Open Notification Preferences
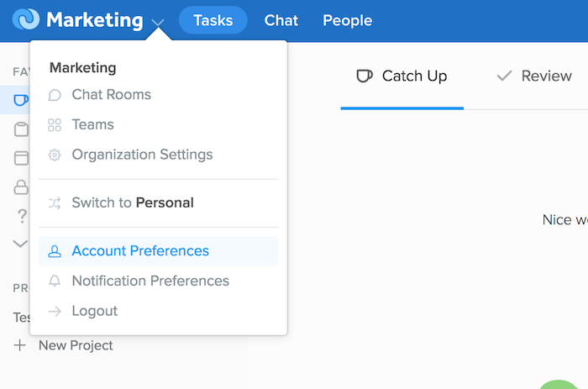This screenshot has height=389, width=588. coord(159,281)
